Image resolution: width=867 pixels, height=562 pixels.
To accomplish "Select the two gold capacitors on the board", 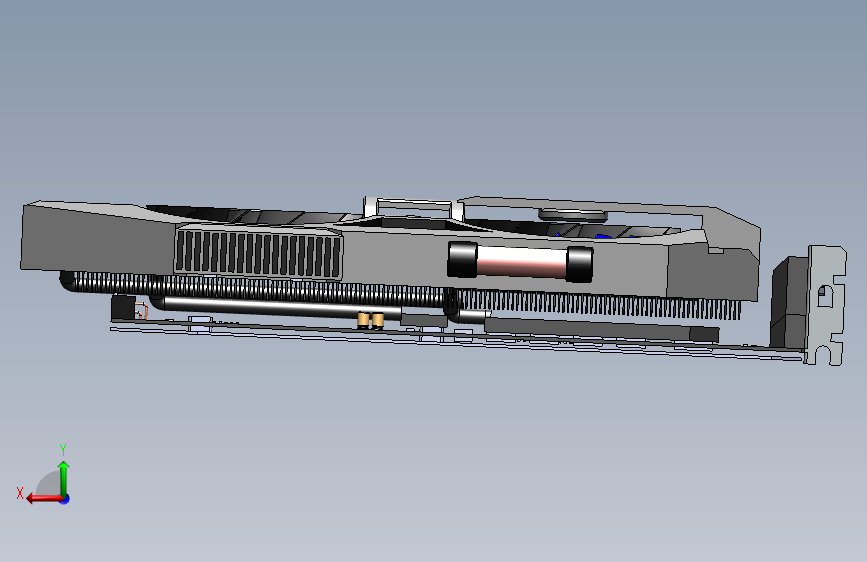I will (370, 320).
